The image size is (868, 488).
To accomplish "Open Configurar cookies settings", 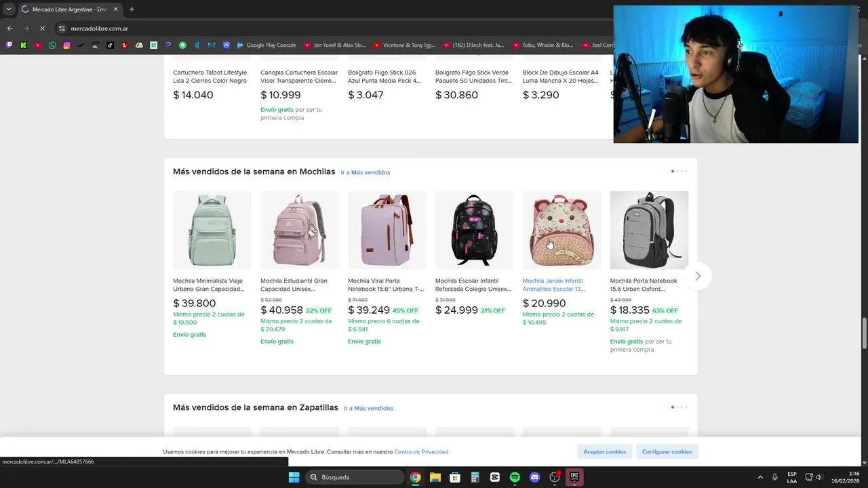I will click(x=667, y=451).
